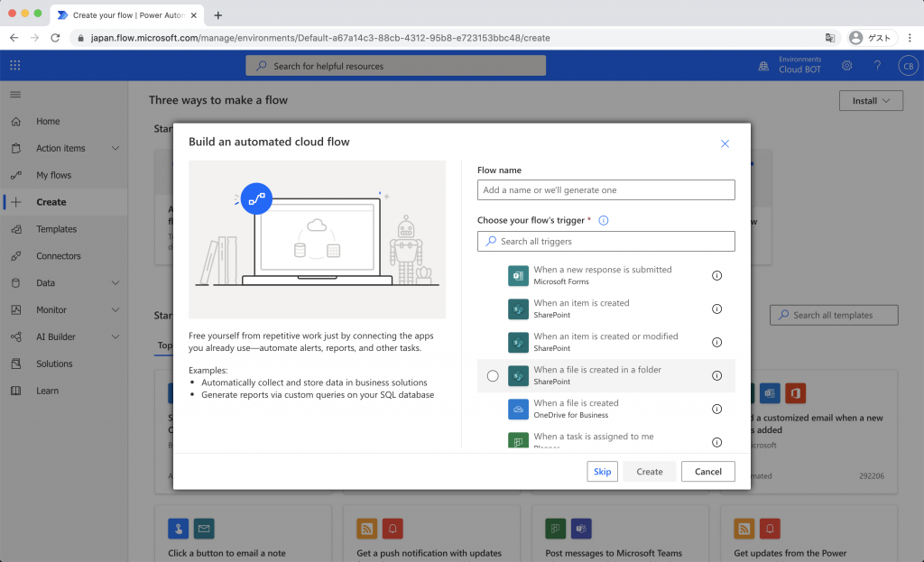Close the Build an automated cloud flow dialog
Viewport: 924px width, 562px height.
[x=725, y=143]
